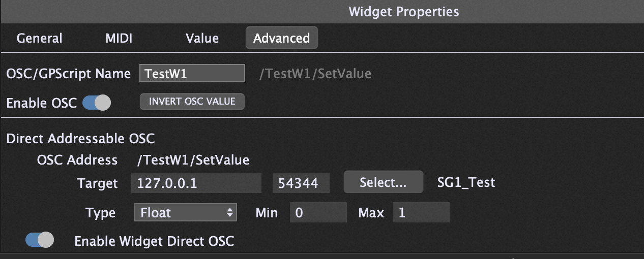Click the port field showing 54344
This screenshot has width=644, height=259.
[301, 183]
